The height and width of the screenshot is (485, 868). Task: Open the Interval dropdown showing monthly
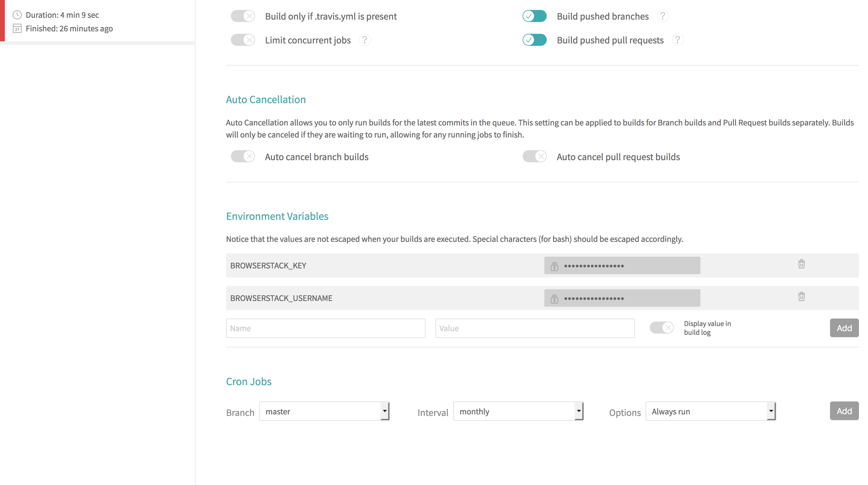click(518, 411)
